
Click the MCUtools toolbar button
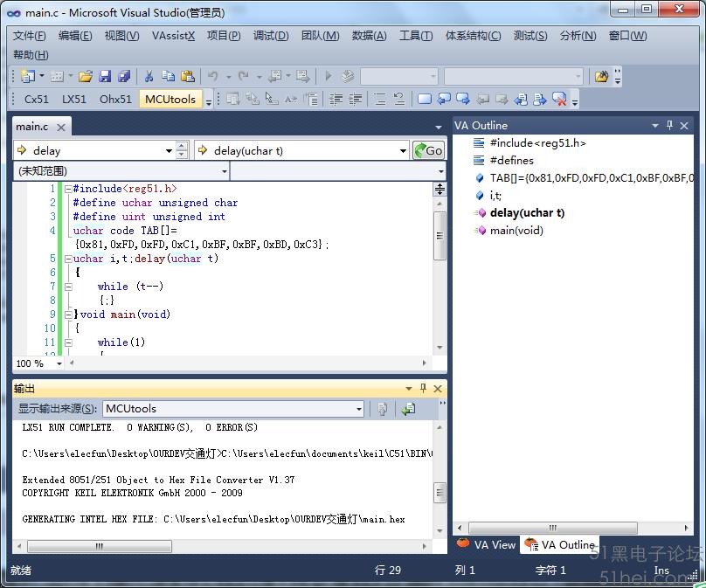[170, 99]
